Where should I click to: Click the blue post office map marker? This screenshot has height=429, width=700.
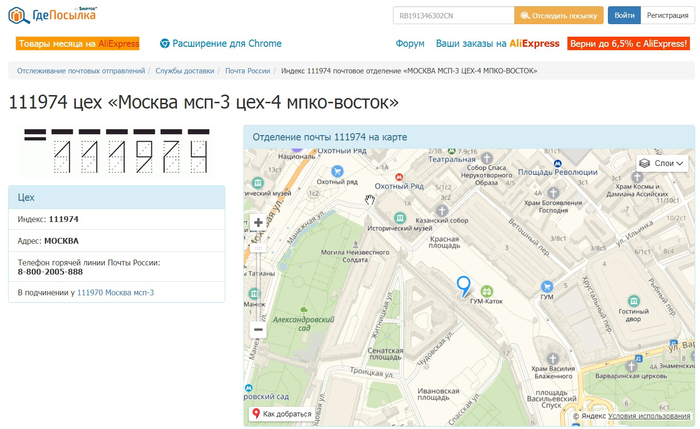pos(463,286)
